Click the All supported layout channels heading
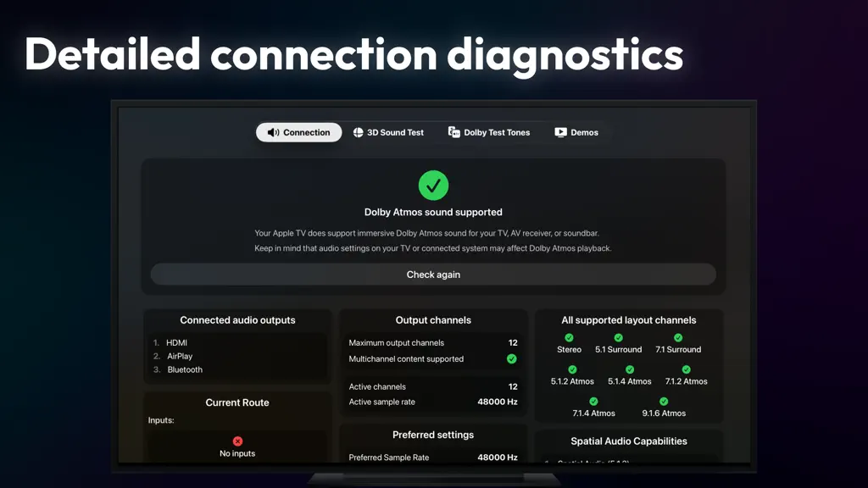 point(629,319)
